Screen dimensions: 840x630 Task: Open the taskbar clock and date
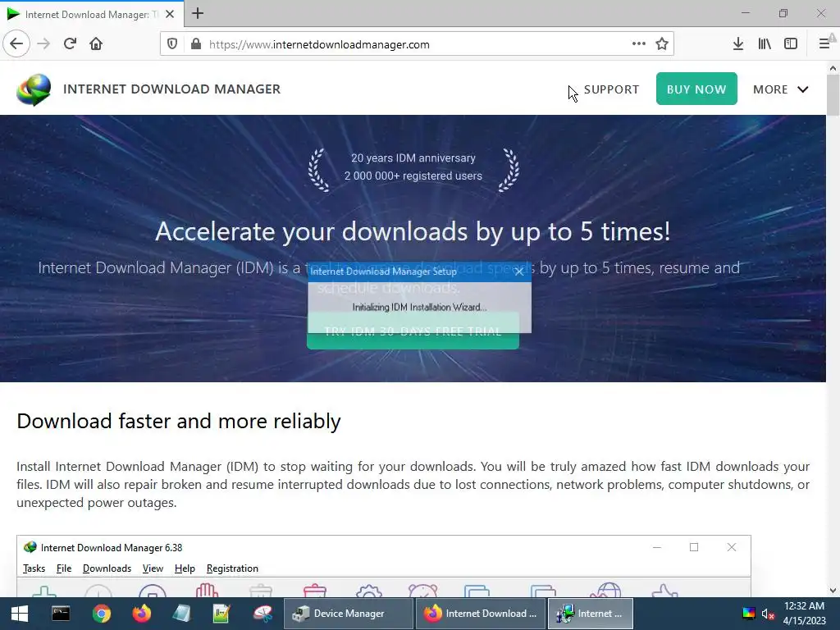coord(804,614)
